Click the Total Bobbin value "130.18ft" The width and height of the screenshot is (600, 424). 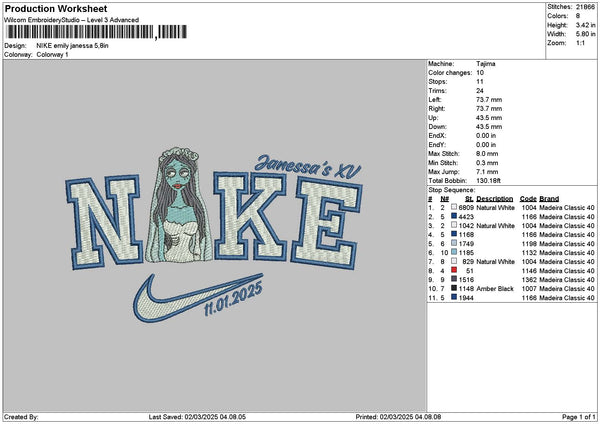click(489, 181)
